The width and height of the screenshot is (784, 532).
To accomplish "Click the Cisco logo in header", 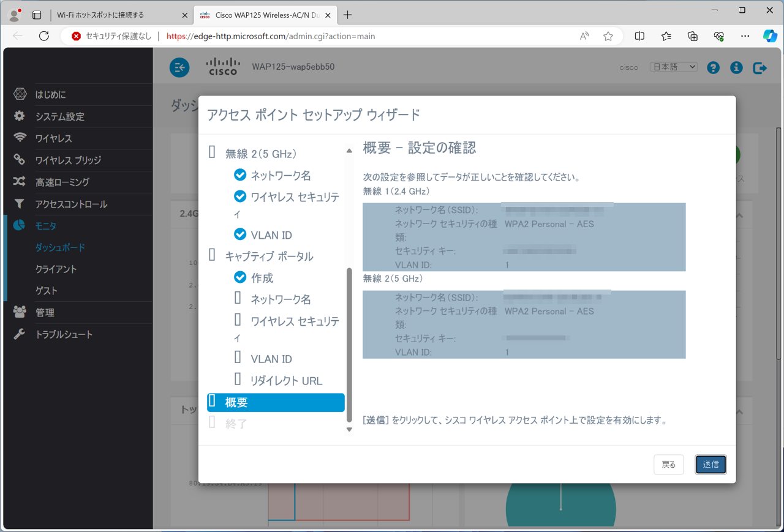I will pos(223,67).
